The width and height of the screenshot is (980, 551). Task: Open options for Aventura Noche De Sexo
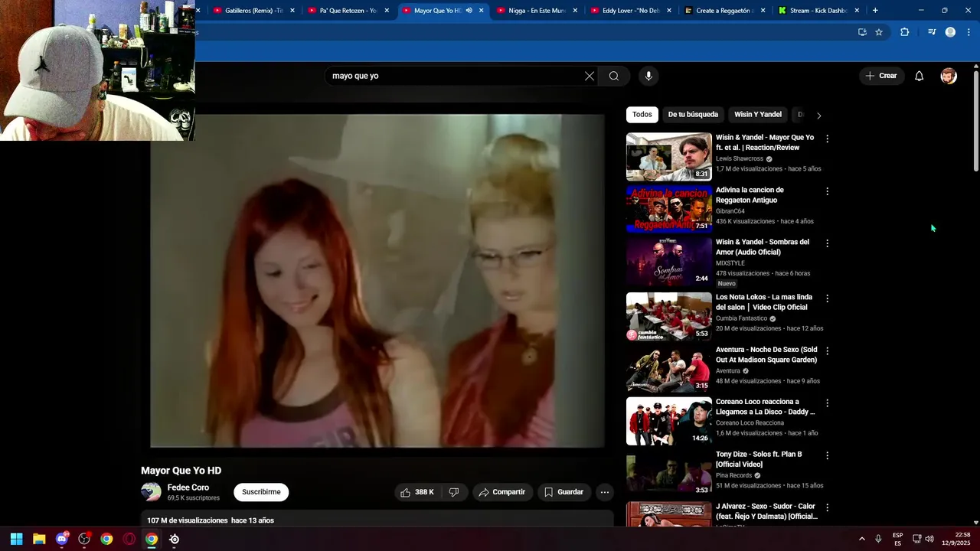click(x=827, y=350)
